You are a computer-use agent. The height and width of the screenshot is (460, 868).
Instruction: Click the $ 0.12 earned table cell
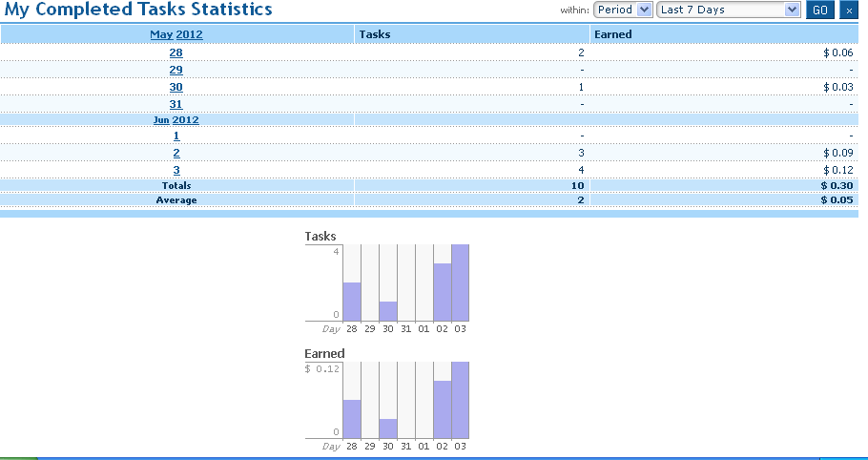point(838,170)
